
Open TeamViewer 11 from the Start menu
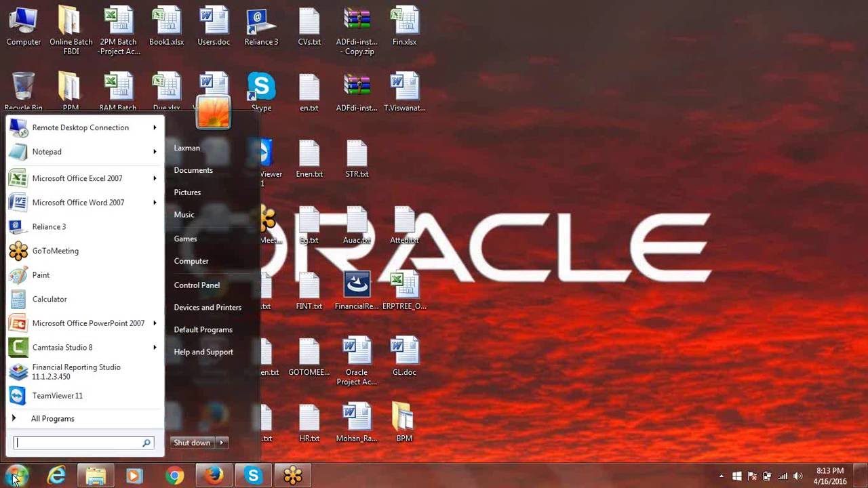[x=85, y=396]
